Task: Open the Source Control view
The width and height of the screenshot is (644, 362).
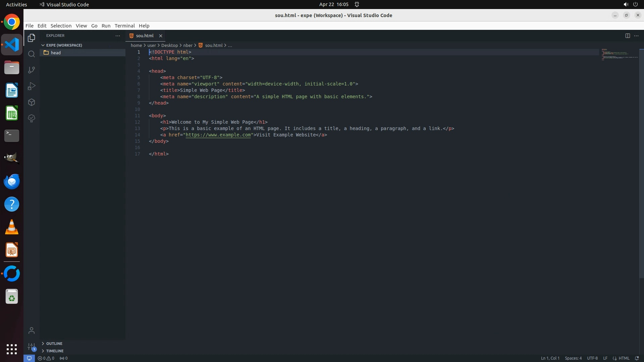Action: (x=32, y=70)
